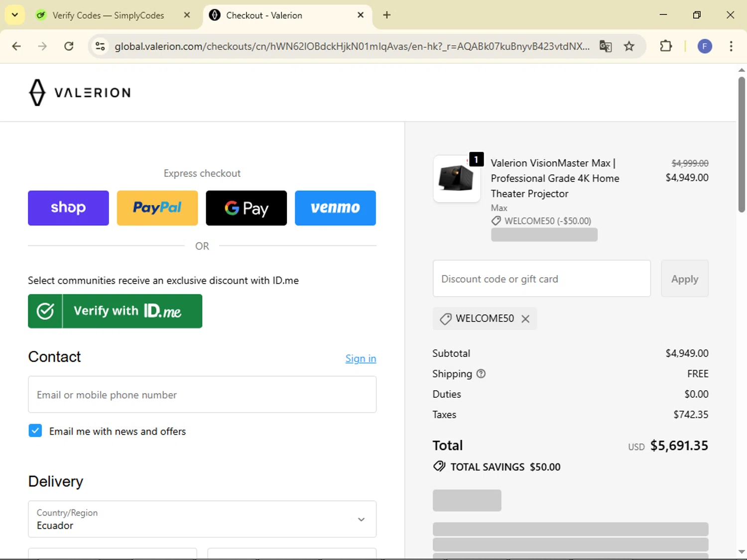Close the Checkout - Valerion tab
Screen dimensions: 747x560
coord(361,15)
